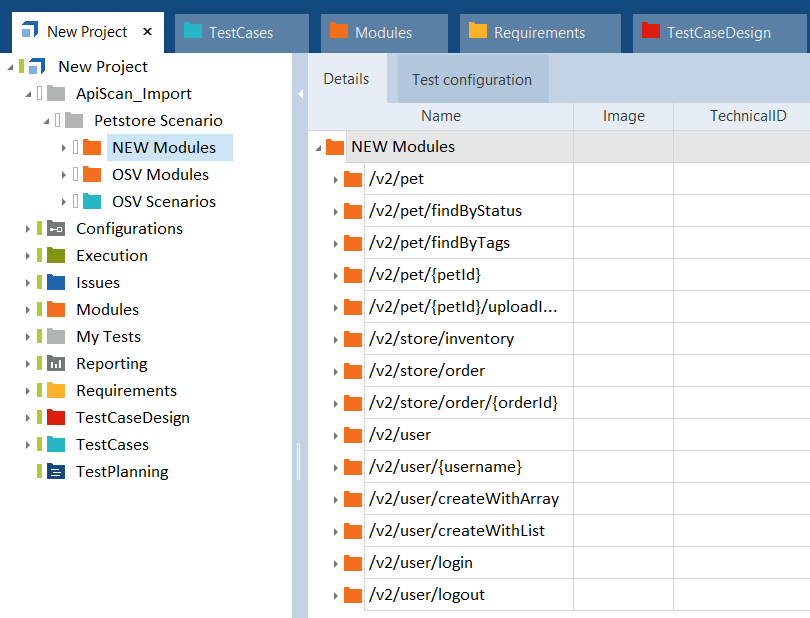Click the Reporting chart folder icon
Image resolution: width=810 pixels, height=618 pixels.
click(x=56, y=363)
